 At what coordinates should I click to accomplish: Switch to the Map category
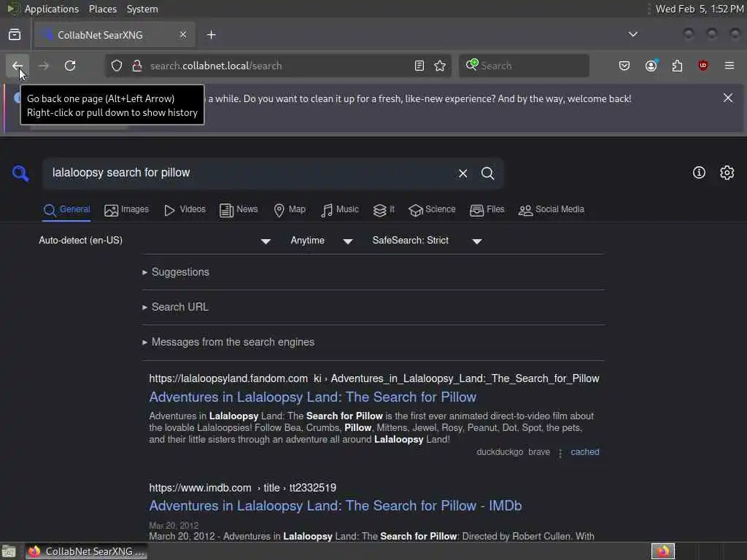290,209
